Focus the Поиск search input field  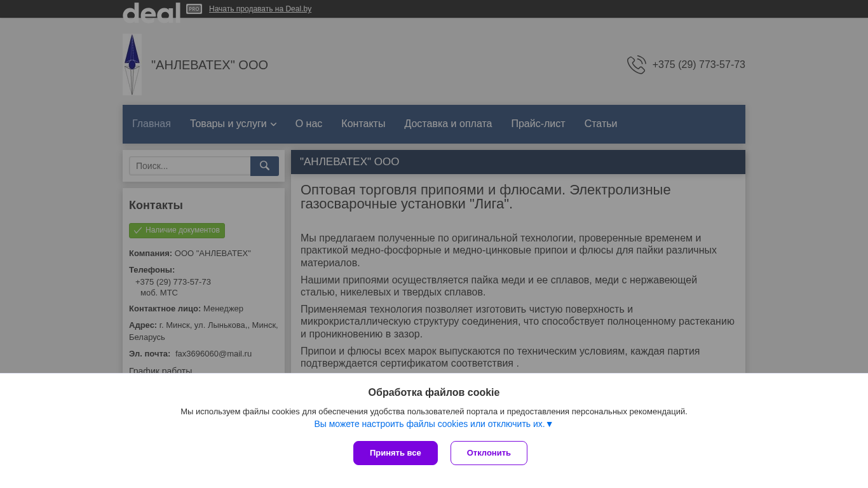pyautogui.click(x=190, y=166)
